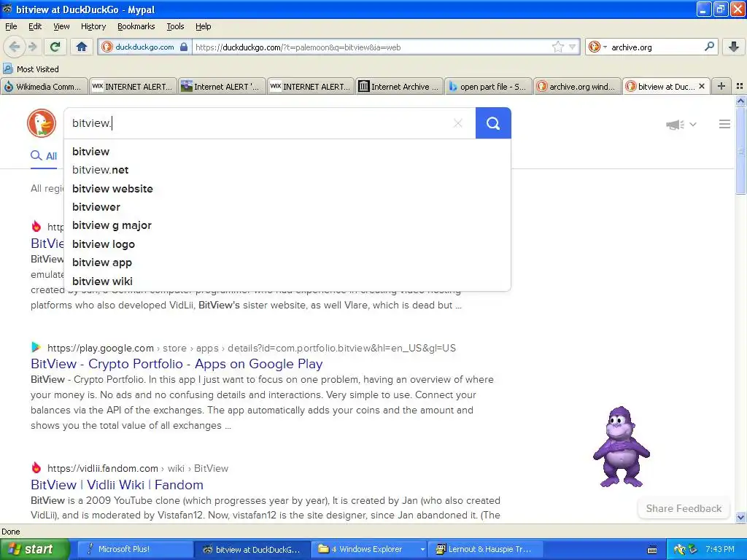747x560 pixels.
Task: Open the address bar history dropdown arrow
Action: (x=573, y=47)
